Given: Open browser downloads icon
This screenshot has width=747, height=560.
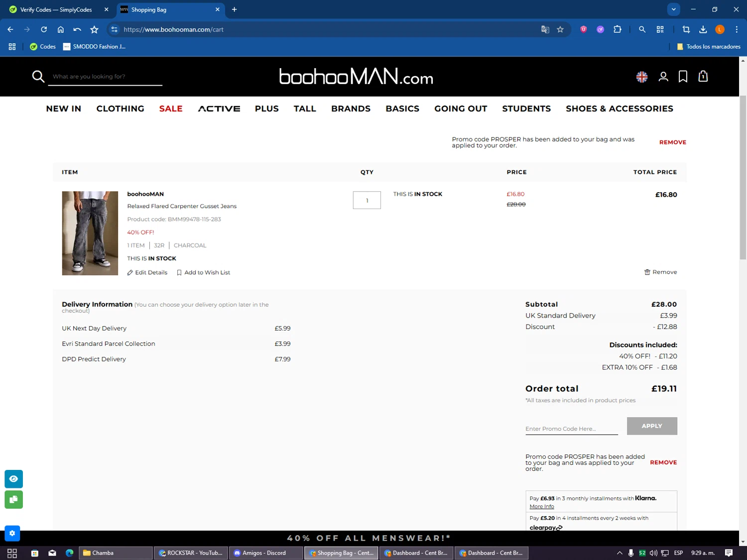Looking at the screenshot, I should 703,29.
